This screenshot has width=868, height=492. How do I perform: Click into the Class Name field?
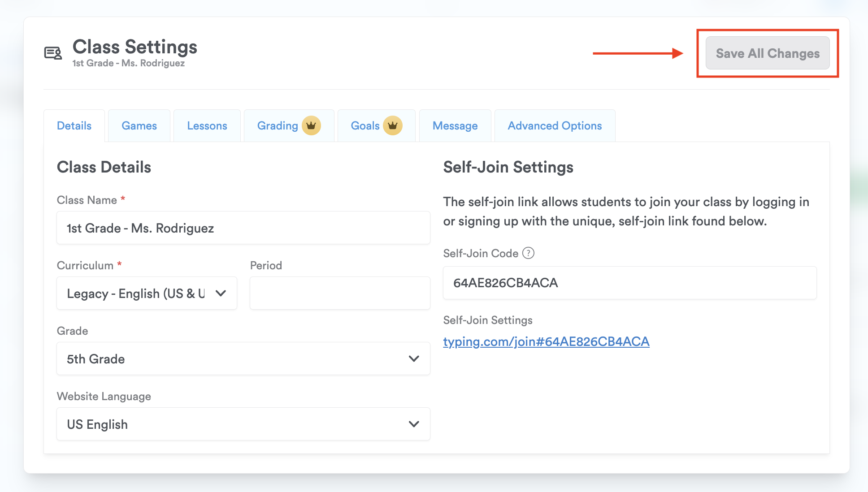pos(243,228)
